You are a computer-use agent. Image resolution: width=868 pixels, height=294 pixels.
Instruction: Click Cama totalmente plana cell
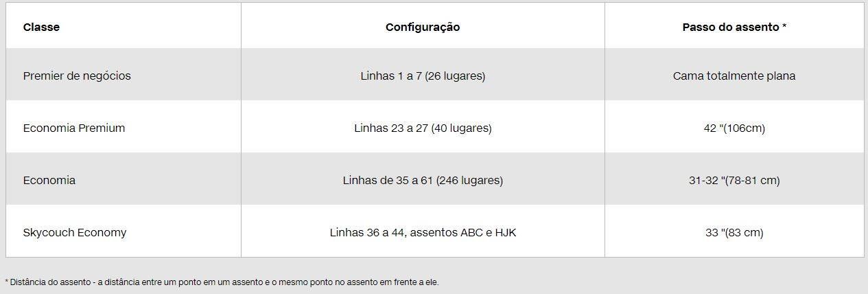pos(734,76)
